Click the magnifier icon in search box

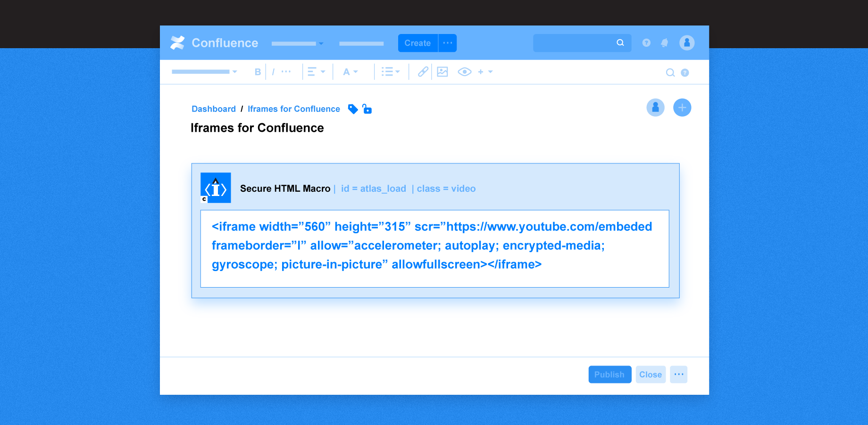(620, 43)
